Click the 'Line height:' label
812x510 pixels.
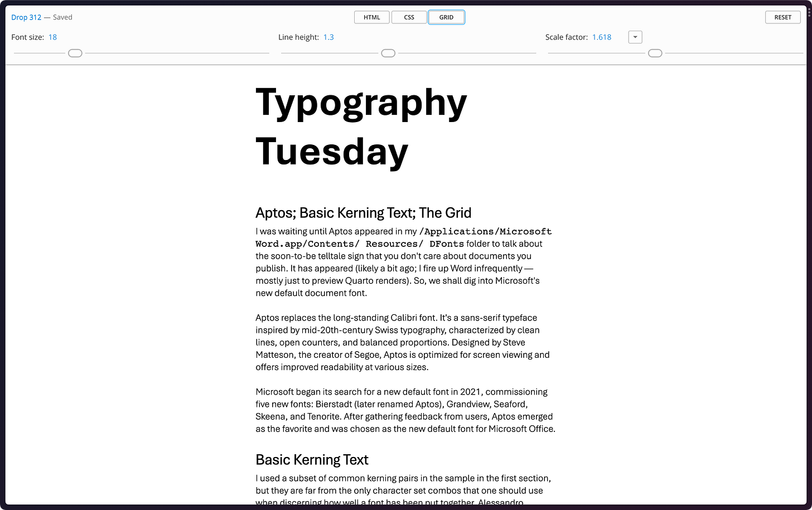tap(299, 37)
